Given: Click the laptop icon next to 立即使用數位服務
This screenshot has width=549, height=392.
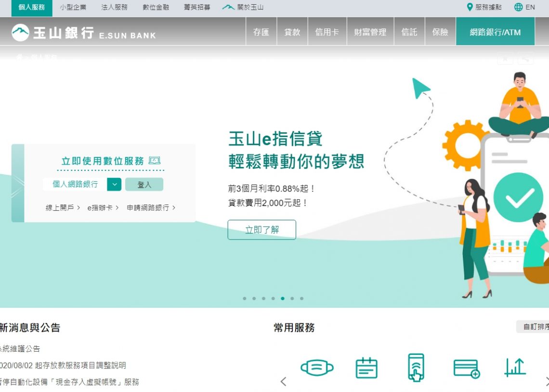Looking at the screenshot, I should click(x=155, y=161).
